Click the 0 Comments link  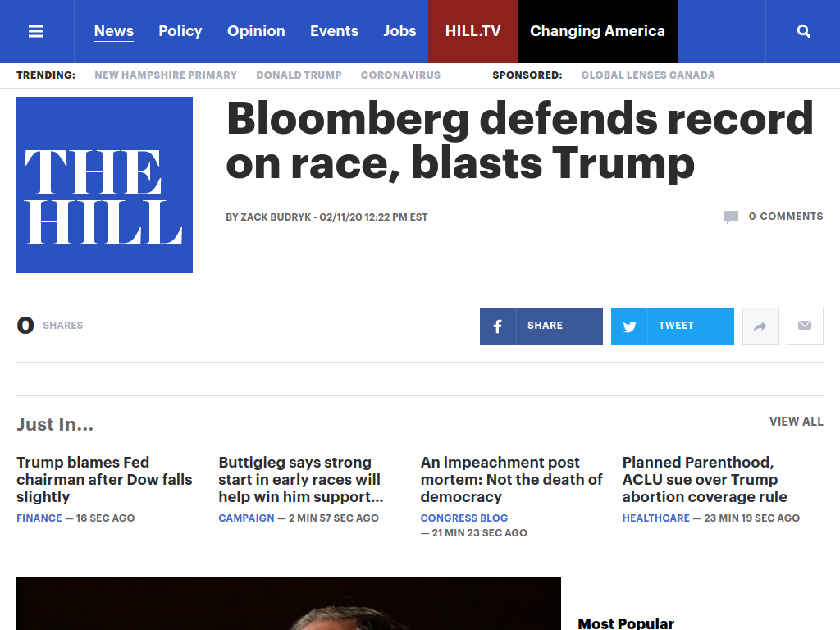785,217
